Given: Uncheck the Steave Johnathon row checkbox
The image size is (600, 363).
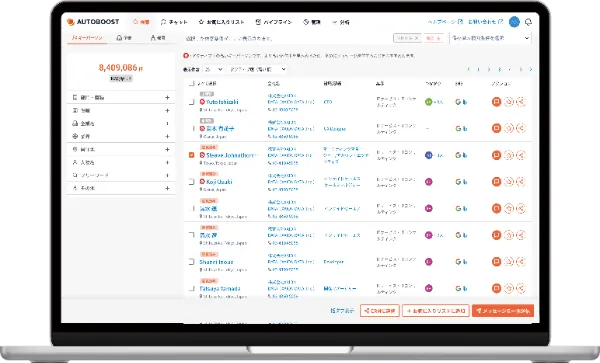Looking at the screenshot, I should click(x=192, y=155).
